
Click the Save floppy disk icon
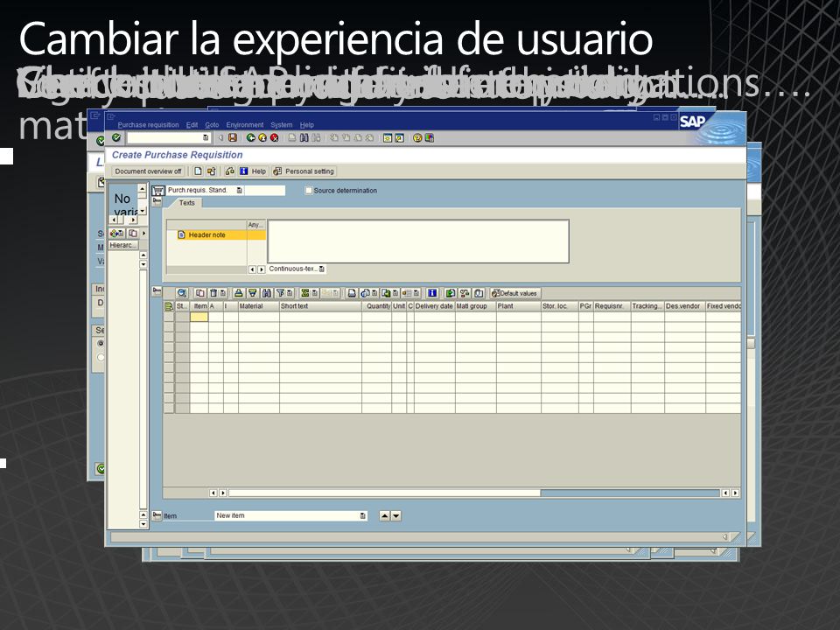[233, 137]
